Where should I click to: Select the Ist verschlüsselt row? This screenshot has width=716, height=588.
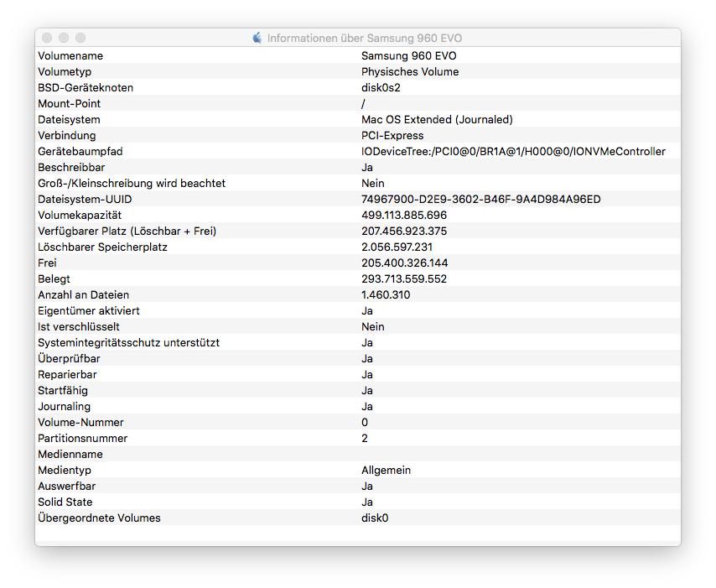(x=80, y=326)
